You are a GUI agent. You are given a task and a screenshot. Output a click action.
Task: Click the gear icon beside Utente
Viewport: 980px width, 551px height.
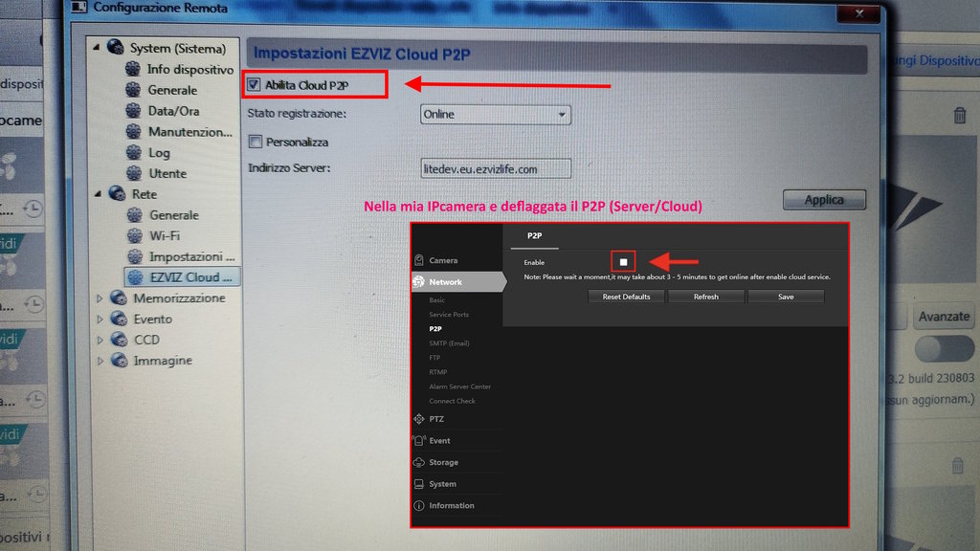(134, 173)
